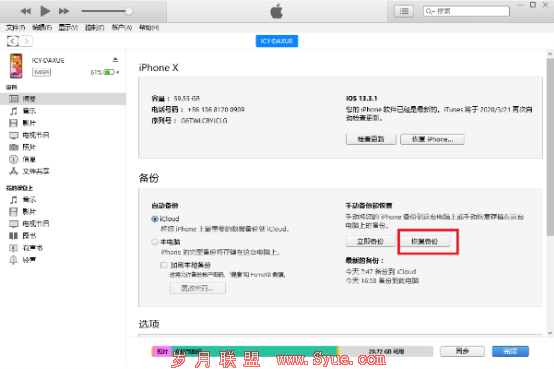This screenshot has height=369, width=554.
Task: Open the 编辑(E) menu
Action: point(42,28)
